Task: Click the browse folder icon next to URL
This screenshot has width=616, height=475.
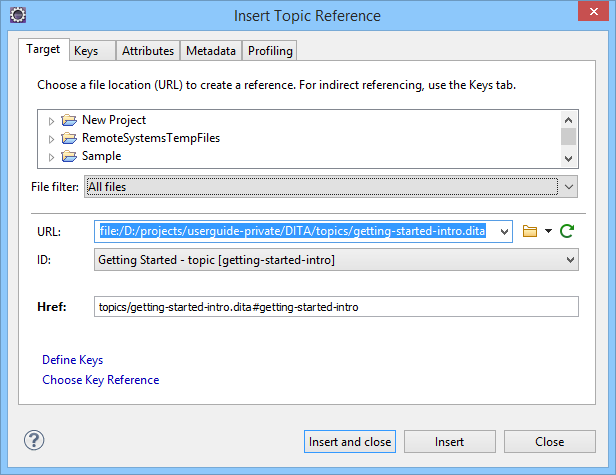Action: [x=530, y=231]
